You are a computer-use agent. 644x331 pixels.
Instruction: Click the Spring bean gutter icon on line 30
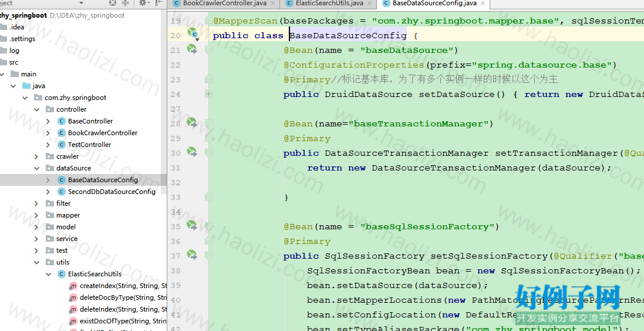point(192,152)
